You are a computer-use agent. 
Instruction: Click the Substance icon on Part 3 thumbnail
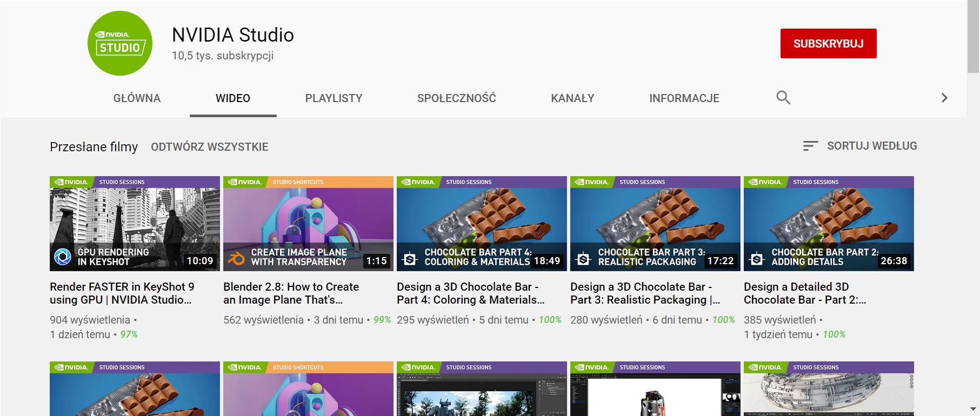click(x=583, y=259)
